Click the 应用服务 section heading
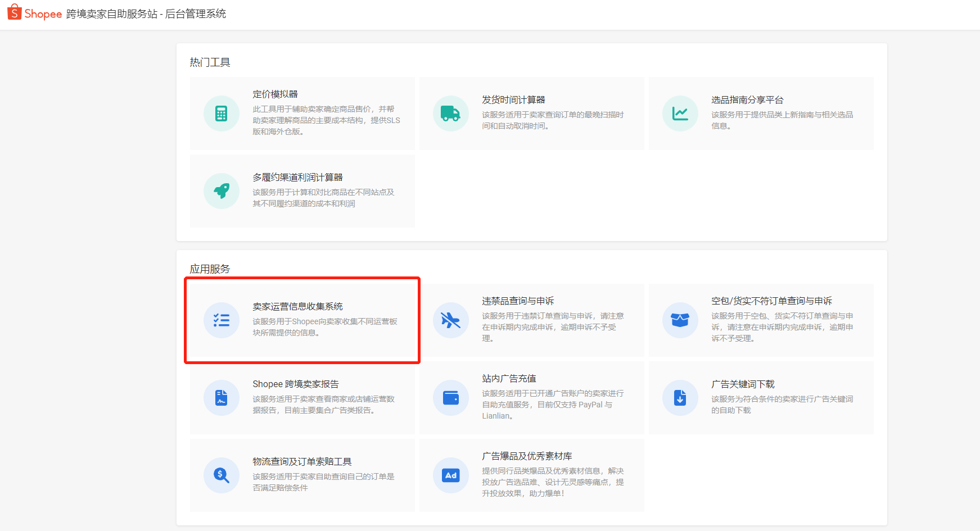 click(210, 269)
